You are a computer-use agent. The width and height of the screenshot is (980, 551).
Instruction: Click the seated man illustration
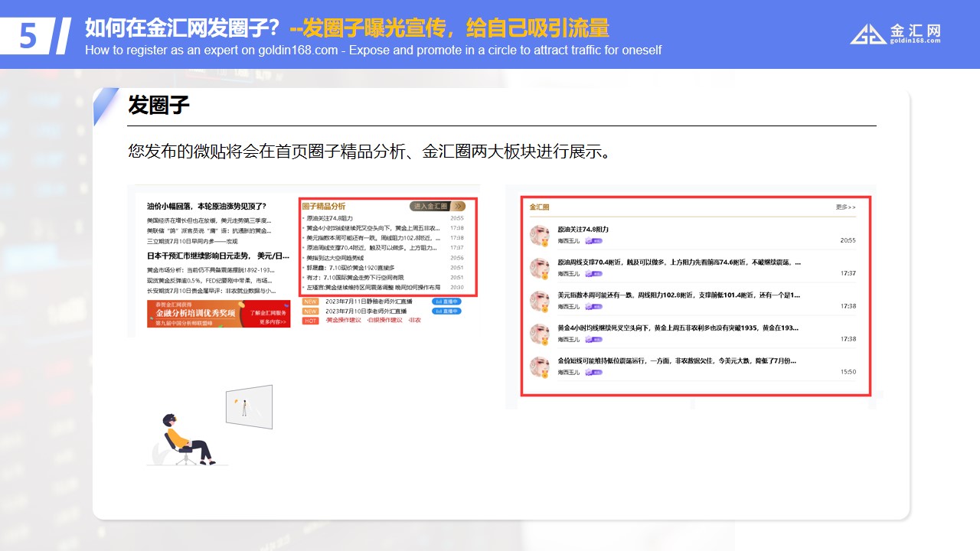point(188,439)
